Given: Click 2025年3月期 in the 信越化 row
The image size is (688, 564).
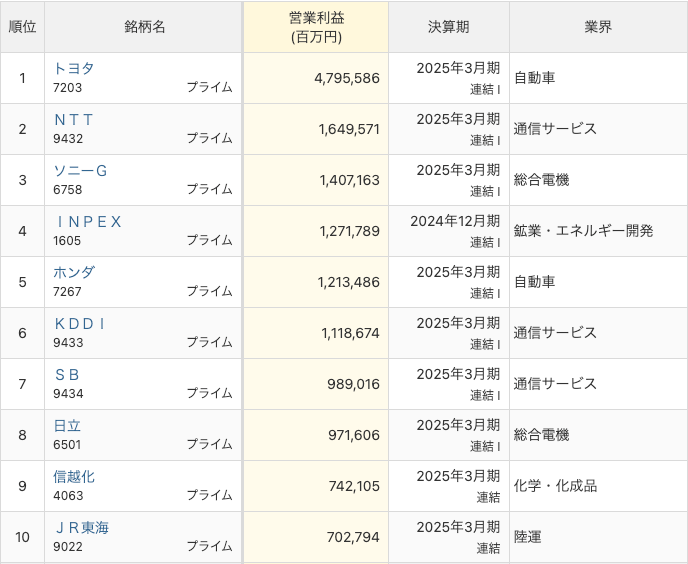Looking at the screenshot, I should (458, 476).
